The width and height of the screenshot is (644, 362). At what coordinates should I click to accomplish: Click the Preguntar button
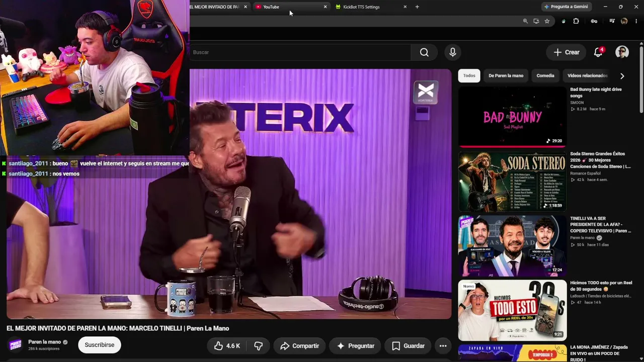[355, 346]
